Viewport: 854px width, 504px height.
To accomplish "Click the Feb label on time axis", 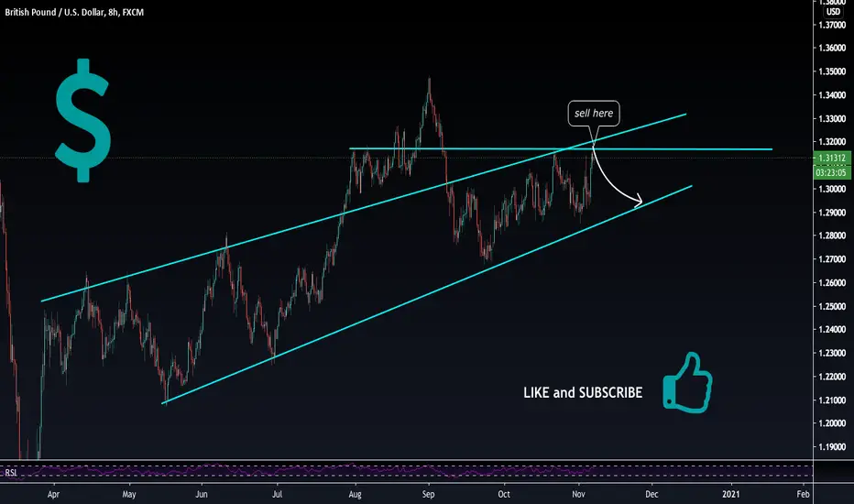I will 803,495.
